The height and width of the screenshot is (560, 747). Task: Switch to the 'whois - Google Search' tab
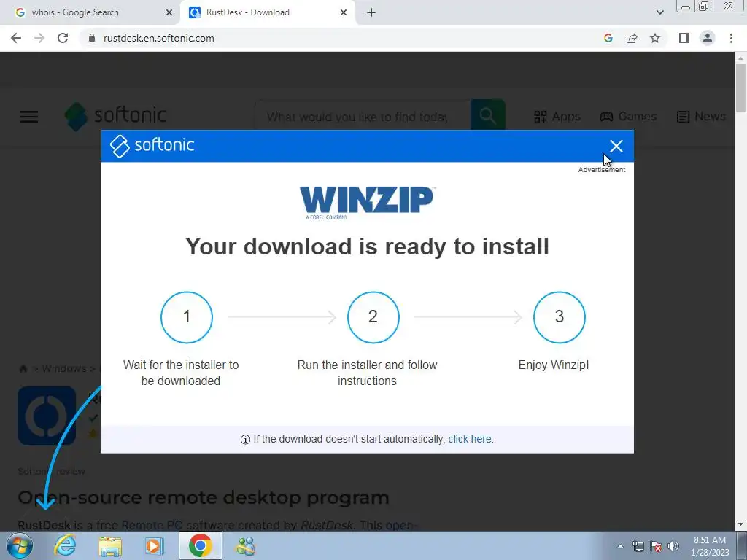pos(75,12)
